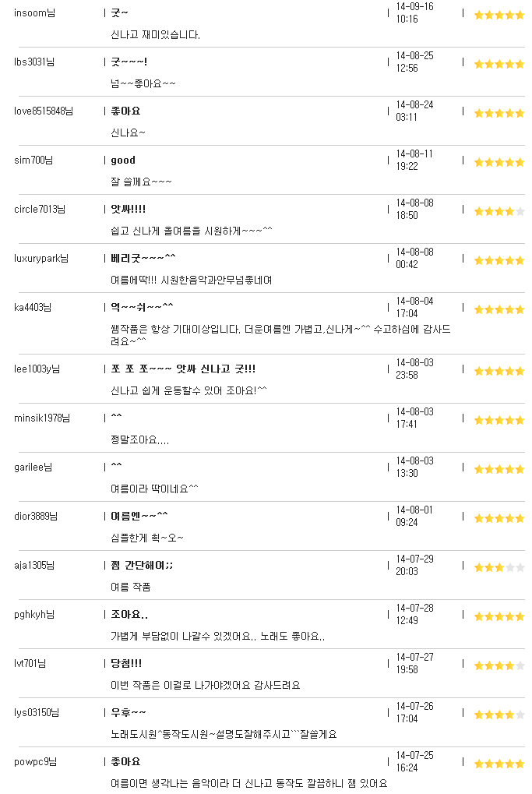Click the star rating on lvt701's review

pyautogui.click(x=499, y=666)
